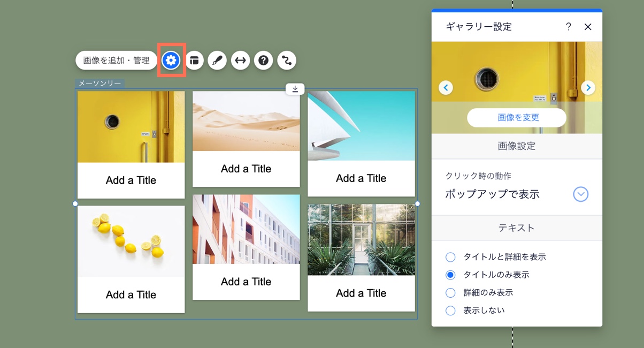Click the ポップアップで表示 value text

coord(492,194)
